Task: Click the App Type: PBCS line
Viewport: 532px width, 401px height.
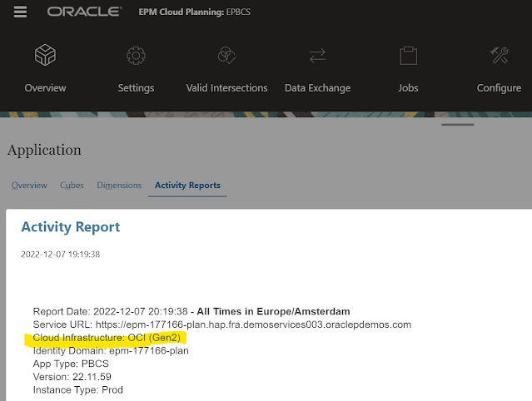Action: coord(71,364)
